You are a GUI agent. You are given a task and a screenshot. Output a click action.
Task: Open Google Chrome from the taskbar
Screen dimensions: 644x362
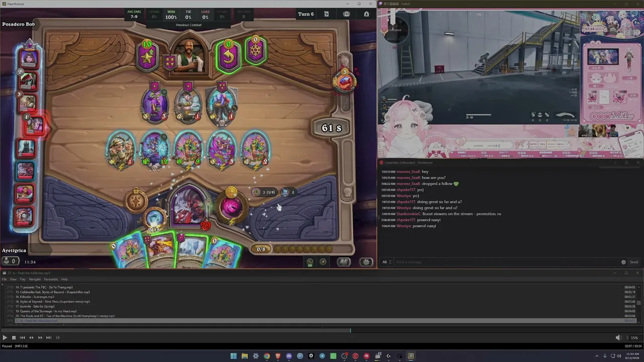pos(267,356)
